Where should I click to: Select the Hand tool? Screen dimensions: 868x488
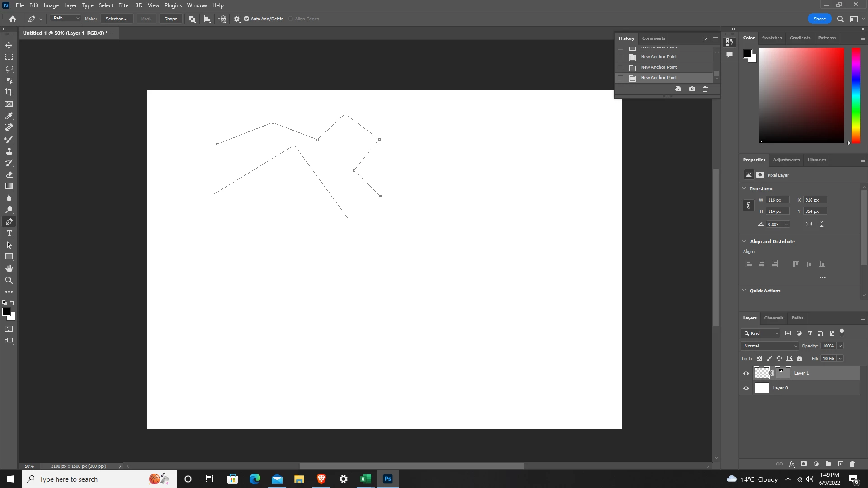pyautogui.click(x=9, y=268)
